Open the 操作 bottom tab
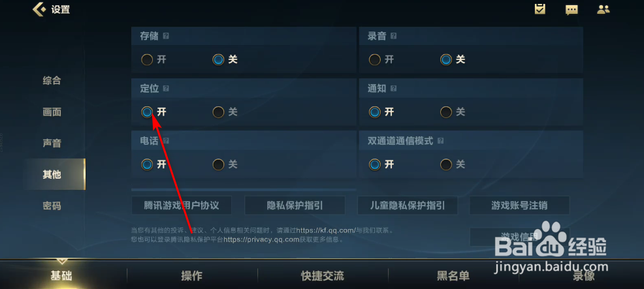The width and height of the screenshot is (644, 289). 192,276
